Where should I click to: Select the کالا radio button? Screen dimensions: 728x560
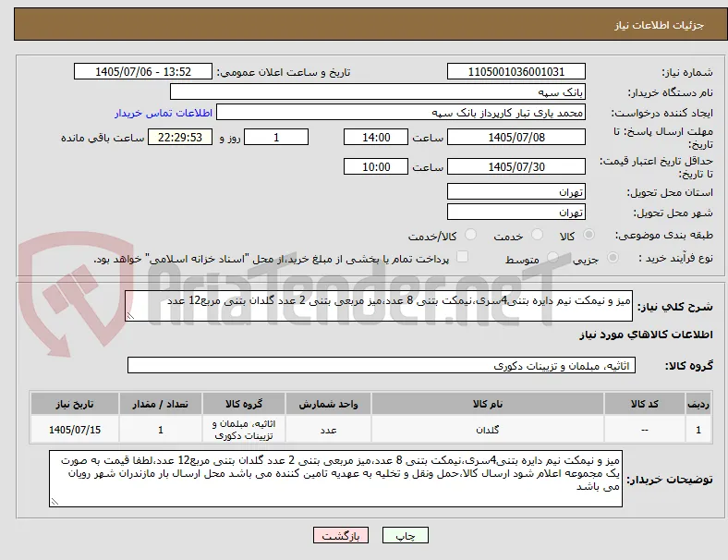tap(588, 235)
